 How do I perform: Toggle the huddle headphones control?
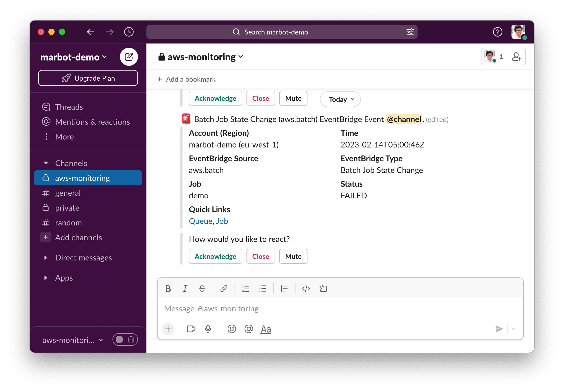point(125,339)
